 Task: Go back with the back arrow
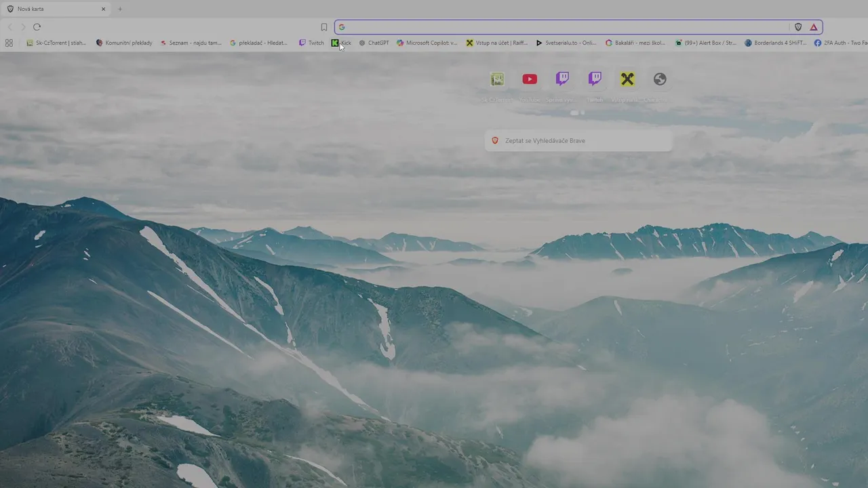tap(9, 27)
